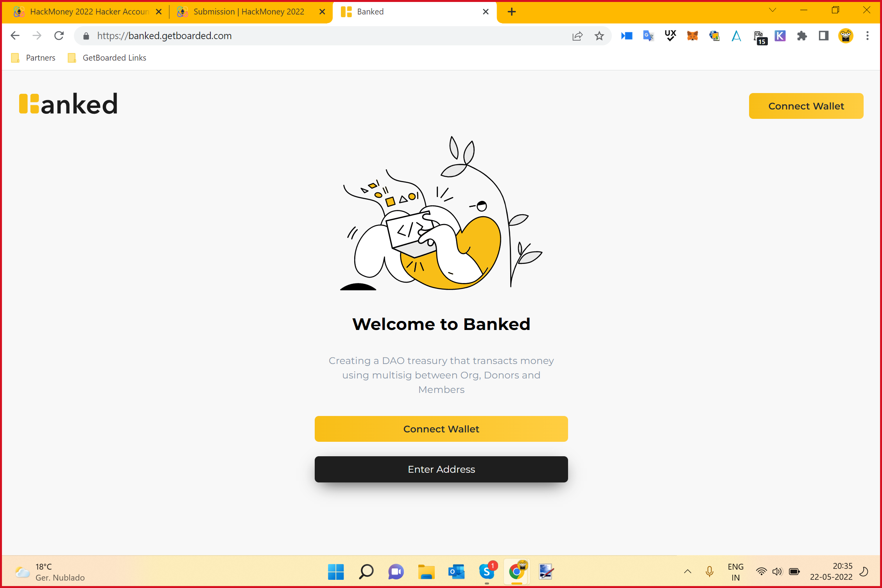Viewport: 882px width, 588px height.
Task: Click the 'Connect Wallet' button top right
Action: tap(806, 106)
